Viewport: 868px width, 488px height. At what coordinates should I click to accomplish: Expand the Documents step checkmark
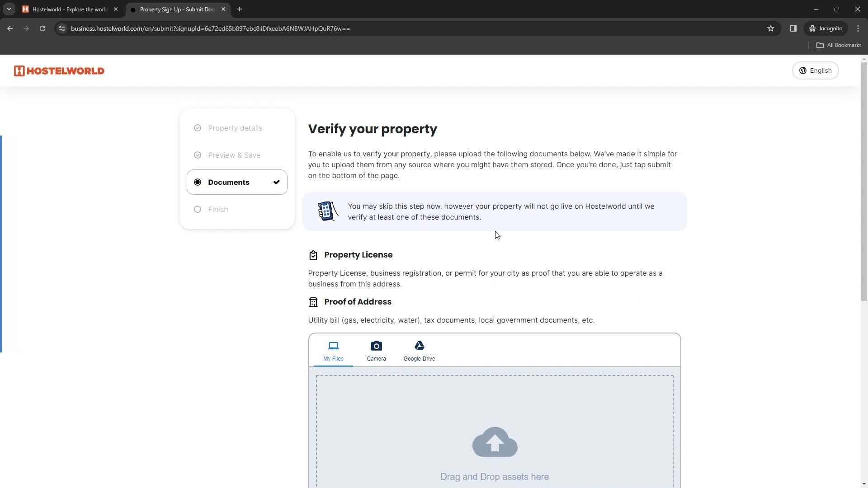pyautogui.click(x=277, y=182)
